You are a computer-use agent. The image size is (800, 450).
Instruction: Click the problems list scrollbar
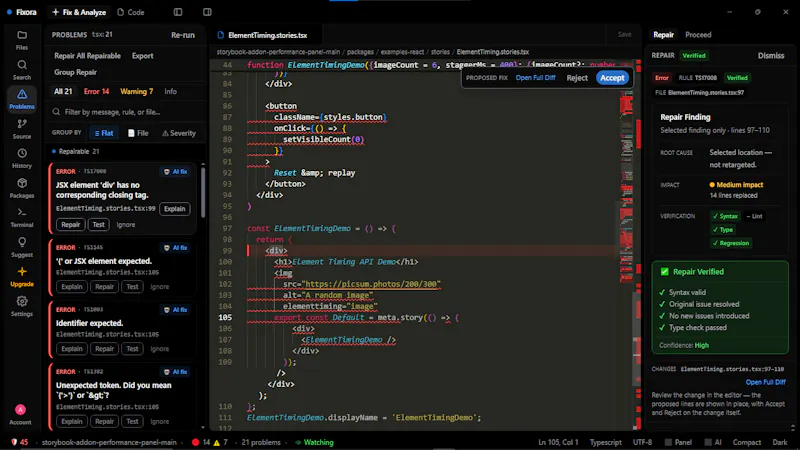point(203,191)
